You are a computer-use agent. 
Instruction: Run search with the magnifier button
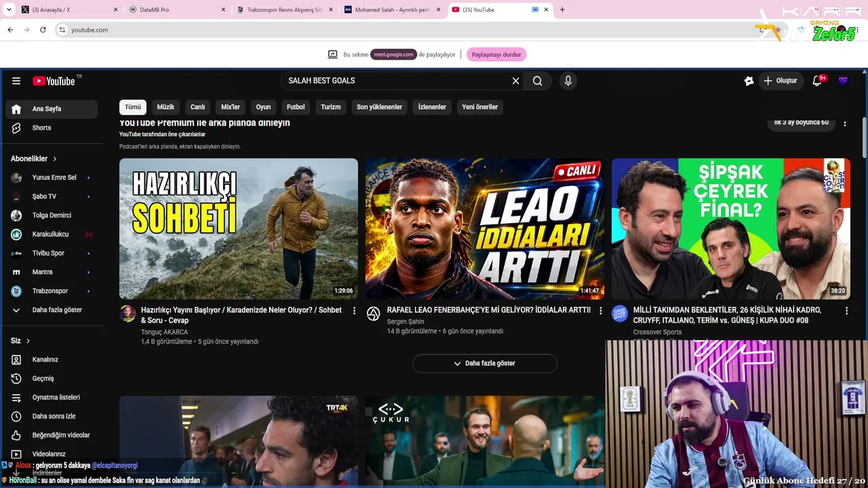[538, 81]
